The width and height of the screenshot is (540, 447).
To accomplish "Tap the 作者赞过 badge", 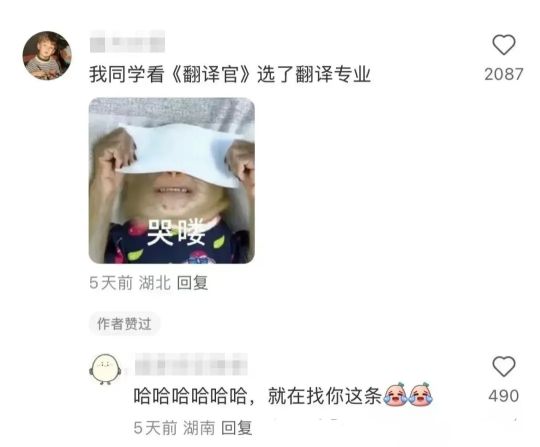I will pyautogui.click(x=124, y=324).
